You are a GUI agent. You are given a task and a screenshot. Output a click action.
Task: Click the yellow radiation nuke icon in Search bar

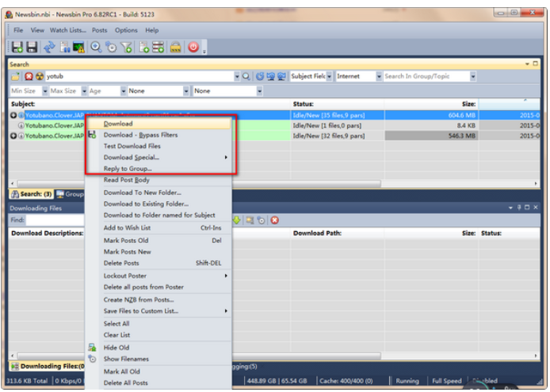(40, 77)
